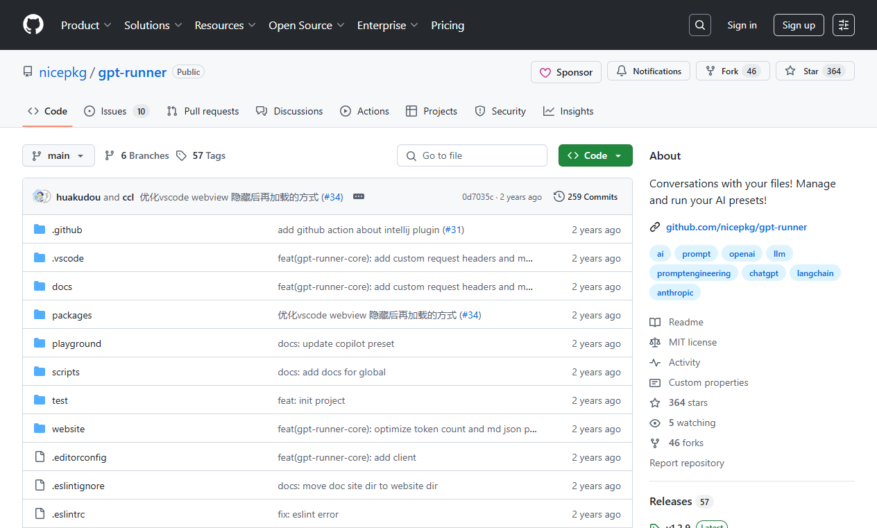Click the Notifications bell button
877x528 pixels.
coord(649,71)
